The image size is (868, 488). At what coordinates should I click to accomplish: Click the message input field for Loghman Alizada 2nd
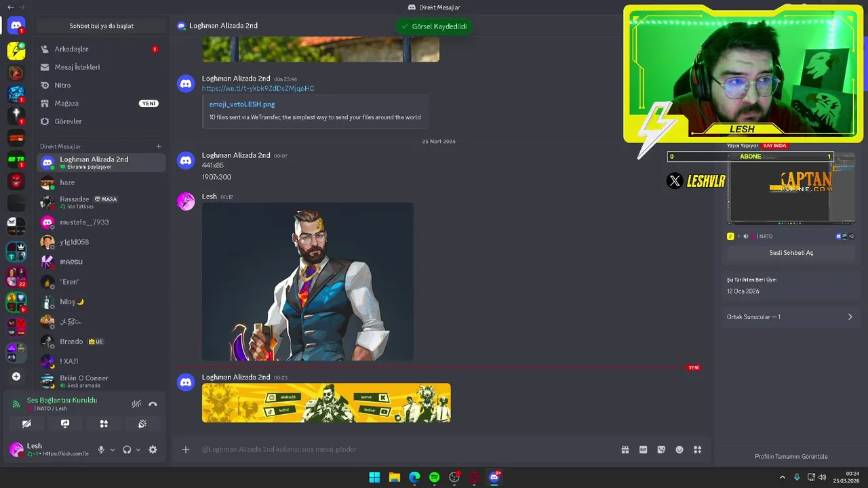click(x=407, y=449)
